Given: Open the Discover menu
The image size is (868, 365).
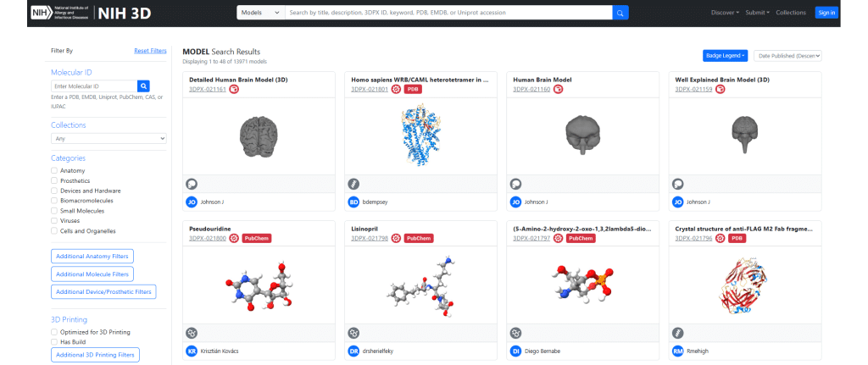Looking at the screenshot, I should 726,13.
